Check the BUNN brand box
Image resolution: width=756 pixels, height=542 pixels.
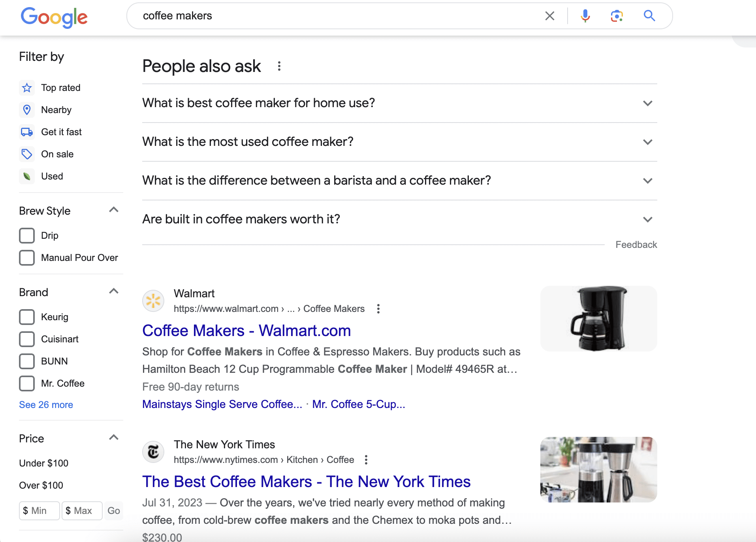coord(27,361)
